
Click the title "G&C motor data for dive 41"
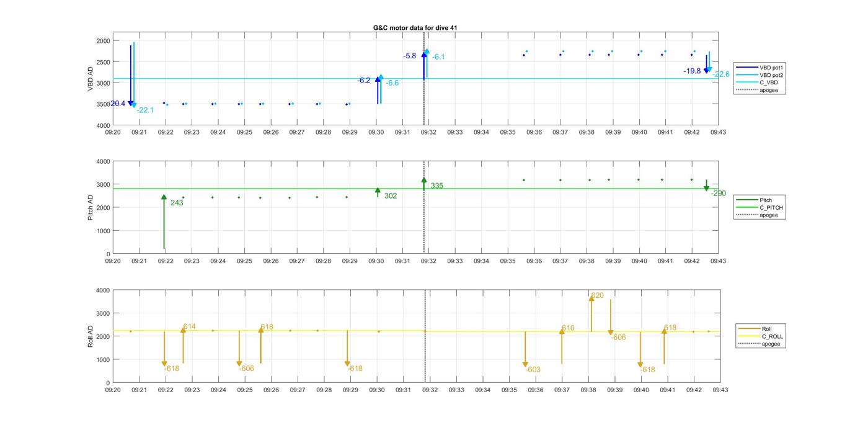coord(415,28)
